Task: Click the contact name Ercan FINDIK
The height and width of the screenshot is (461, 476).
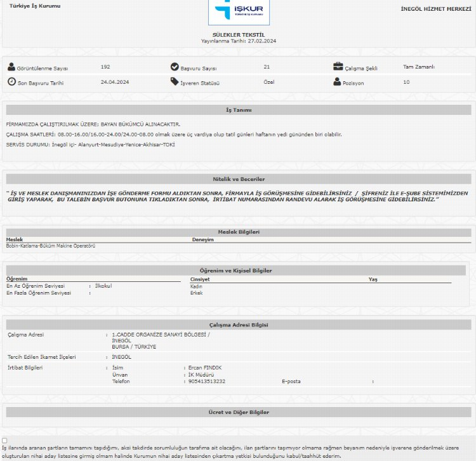Action: pyautogui.click(x=205, y=368)
